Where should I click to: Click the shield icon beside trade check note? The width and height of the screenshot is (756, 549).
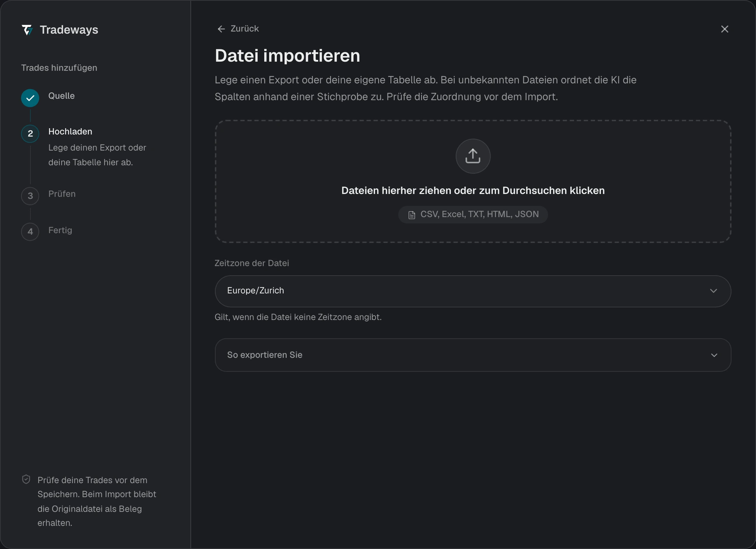point(26,479)
